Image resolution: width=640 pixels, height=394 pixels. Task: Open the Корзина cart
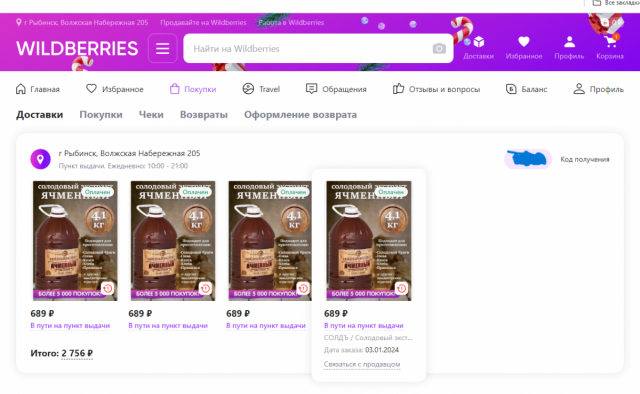[610, 48]
